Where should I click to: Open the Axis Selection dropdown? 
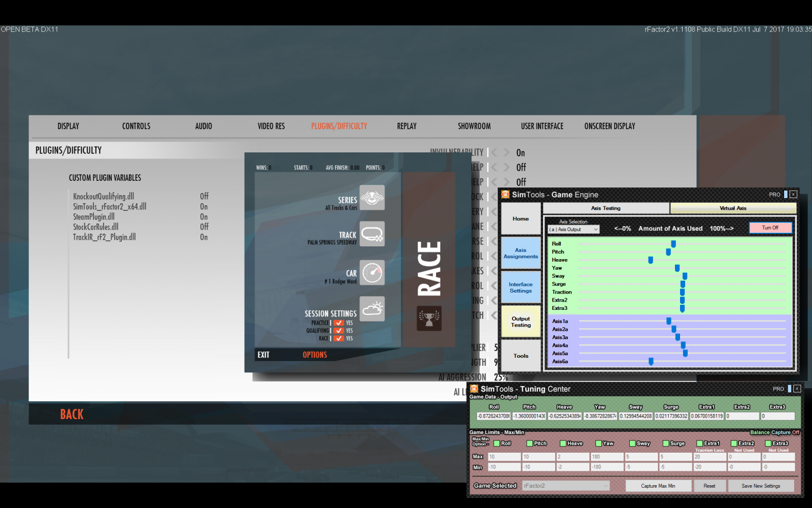[x=573, y=230]
